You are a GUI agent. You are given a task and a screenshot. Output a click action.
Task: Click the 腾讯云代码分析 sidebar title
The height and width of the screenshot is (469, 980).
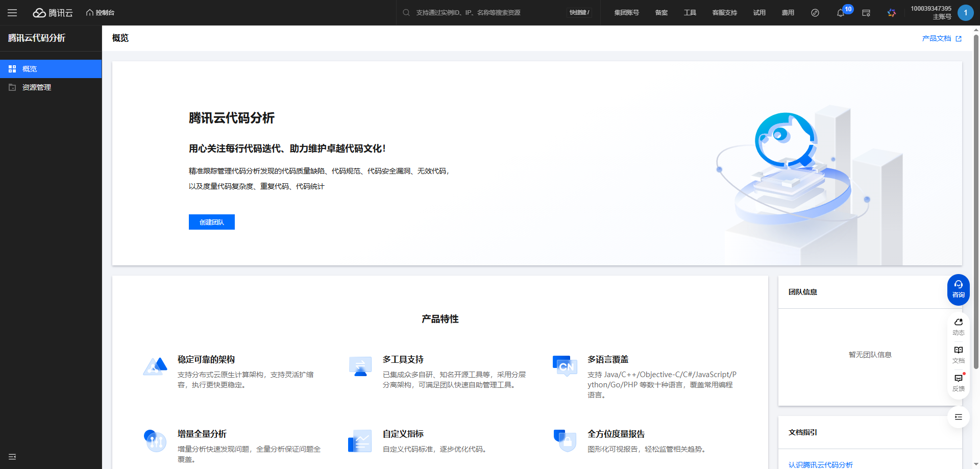point(37,38)
